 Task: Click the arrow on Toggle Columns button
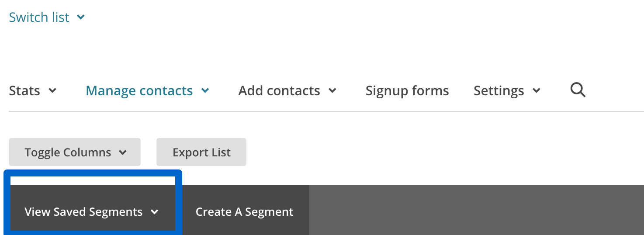click(123, 152)
